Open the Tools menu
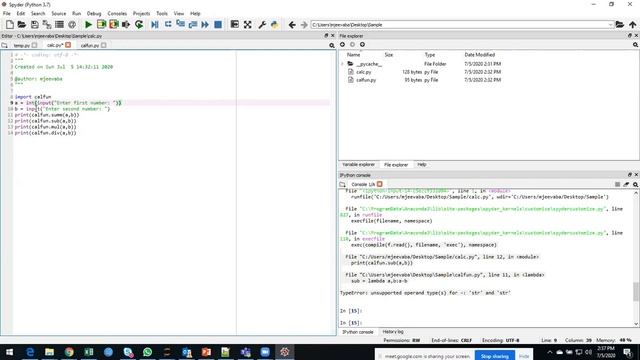640x360 pixels. [162, 13]
